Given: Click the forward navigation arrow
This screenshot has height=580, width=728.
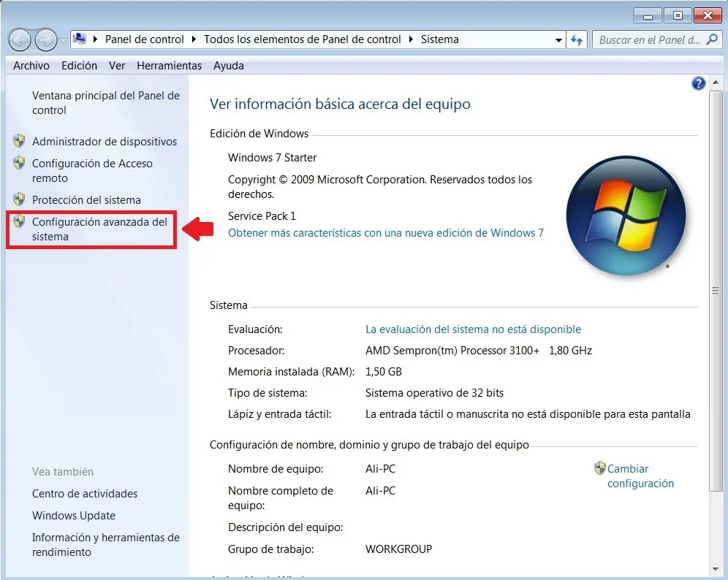Looking at the screenshot, I should pyautogui.click(x=45, y=39).
